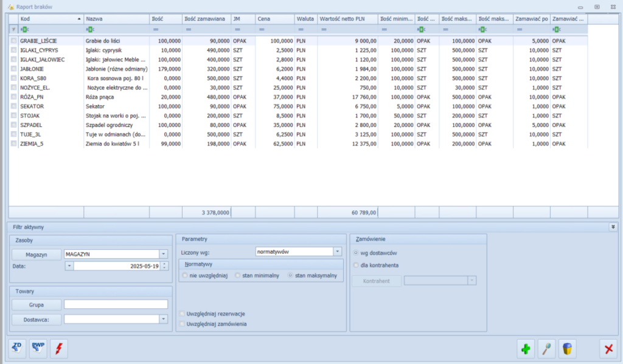Click equals filter operator under Wartość netto PLN
Image resolution: width=623 pixels, height=364 pixels.
click(x=324, y=29)
